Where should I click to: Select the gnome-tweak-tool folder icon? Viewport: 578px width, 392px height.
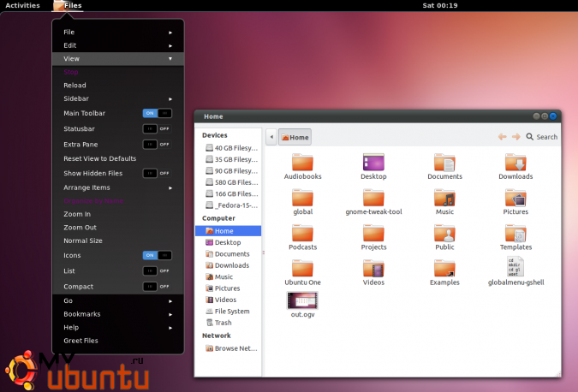point(373,198)
